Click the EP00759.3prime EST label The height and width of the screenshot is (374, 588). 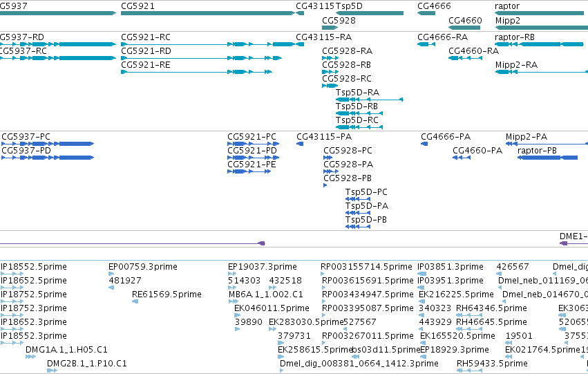tap(143, 267)
